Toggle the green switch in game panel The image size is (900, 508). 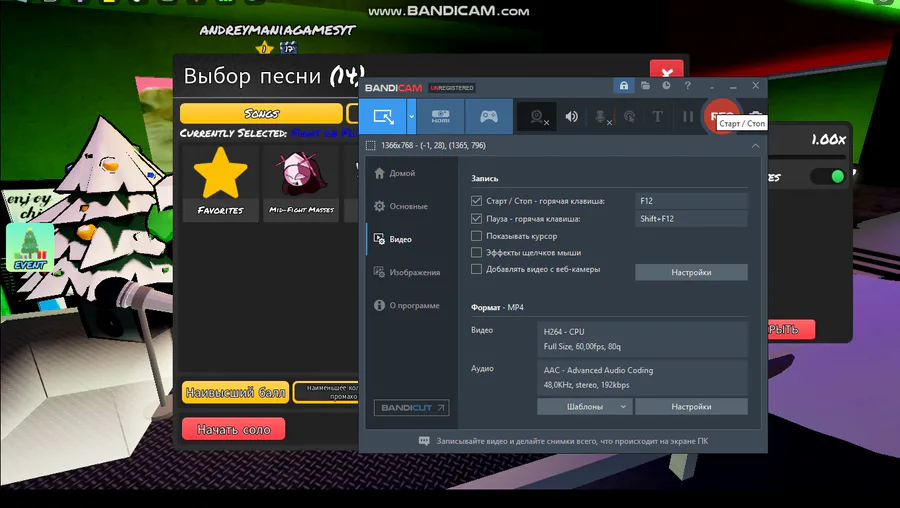coord(827,176)
